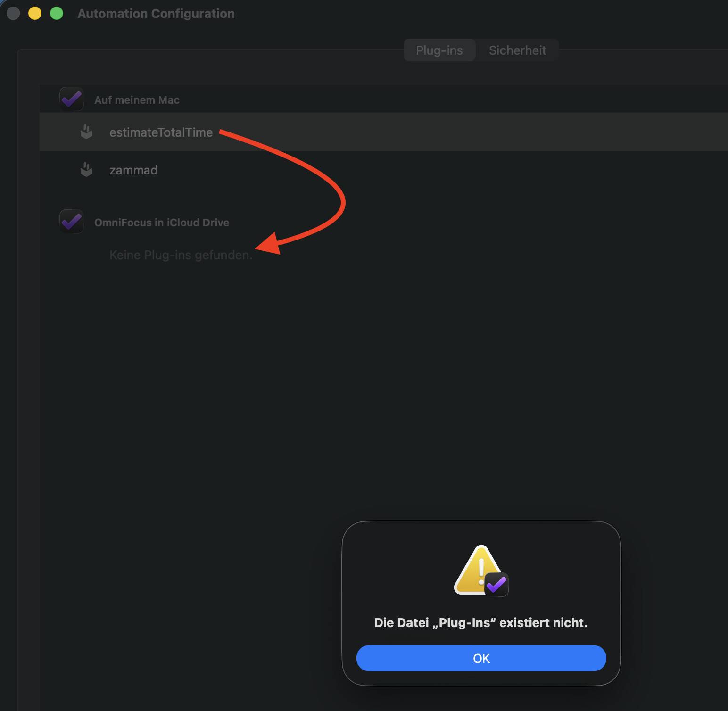
Task: Open the Sicherheit tab
Action: [517, 50]
